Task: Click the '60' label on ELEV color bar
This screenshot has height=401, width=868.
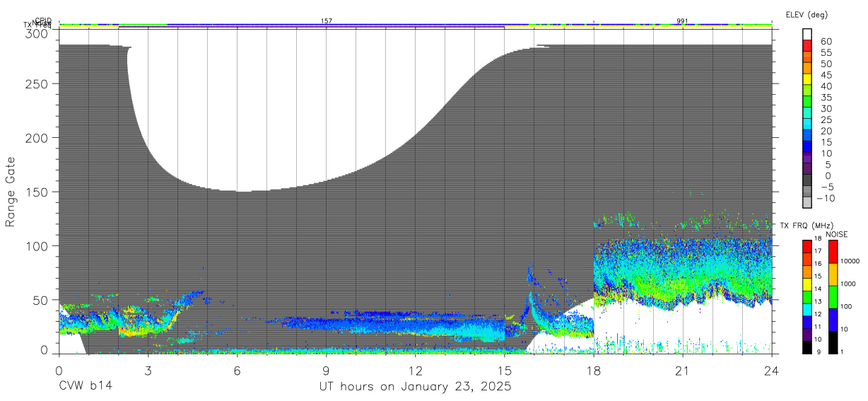Action: point(826,41)
